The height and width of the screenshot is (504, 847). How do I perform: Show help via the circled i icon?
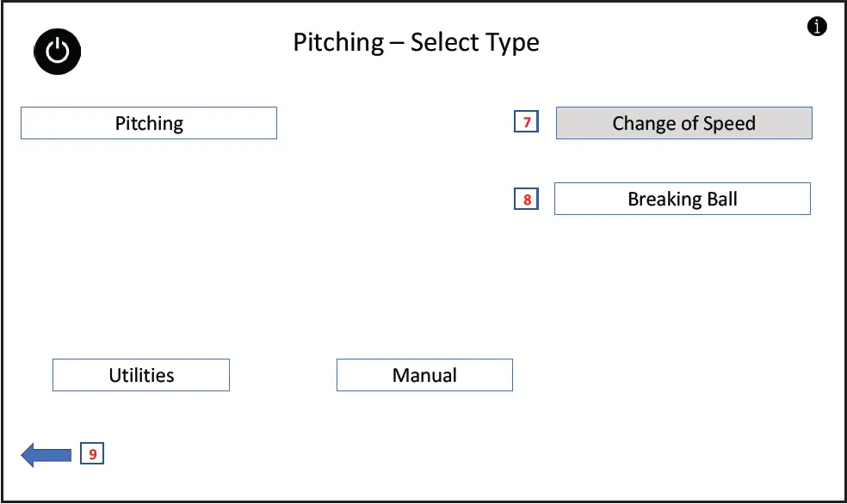(x=817, y=27)
